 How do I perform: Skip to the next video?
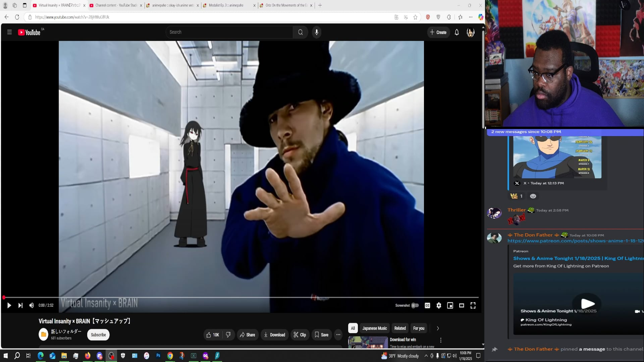[x=20, y=305]
